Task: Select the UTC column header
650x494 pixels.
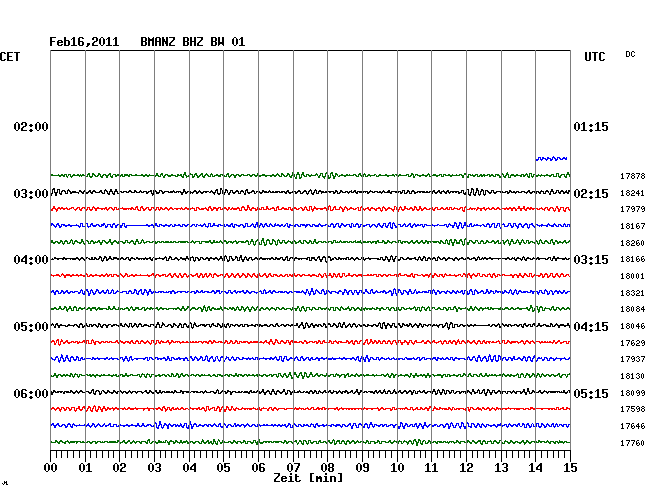Action: pos(595,57)
